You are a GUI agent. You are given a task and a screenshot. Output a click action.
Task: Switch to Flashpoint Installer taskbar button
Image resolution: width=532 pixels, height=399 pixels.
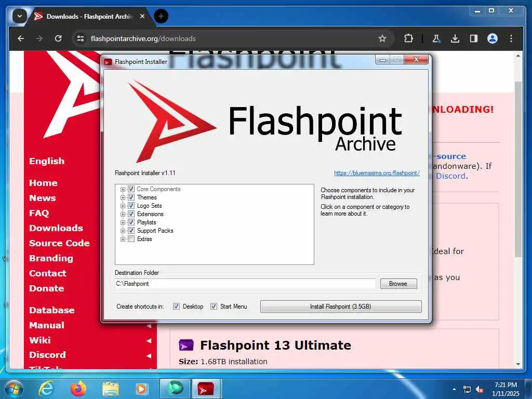(206, 389)
